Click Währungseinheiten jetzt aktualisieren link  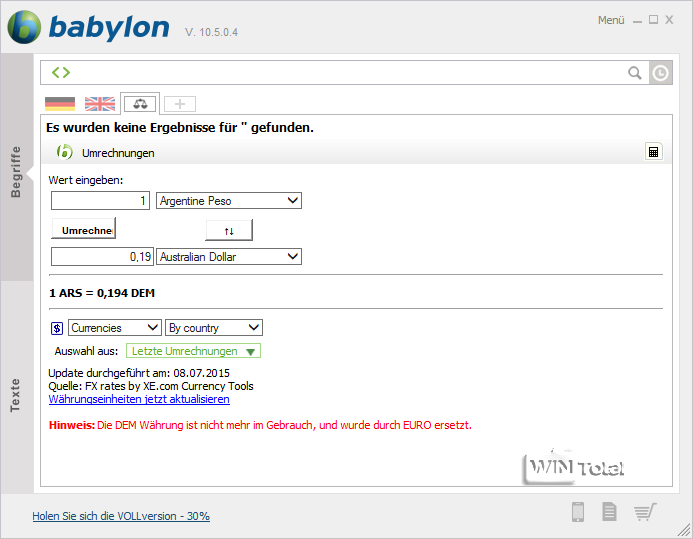pyautogui.click(x=139, y=399)
